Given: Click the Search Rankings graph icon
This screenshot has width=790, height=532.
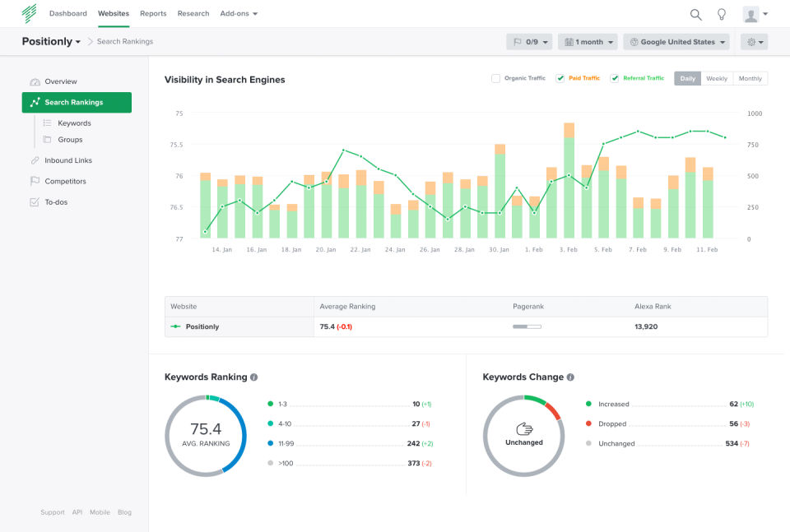Looking at the screenshot, I should click(35, 102).
